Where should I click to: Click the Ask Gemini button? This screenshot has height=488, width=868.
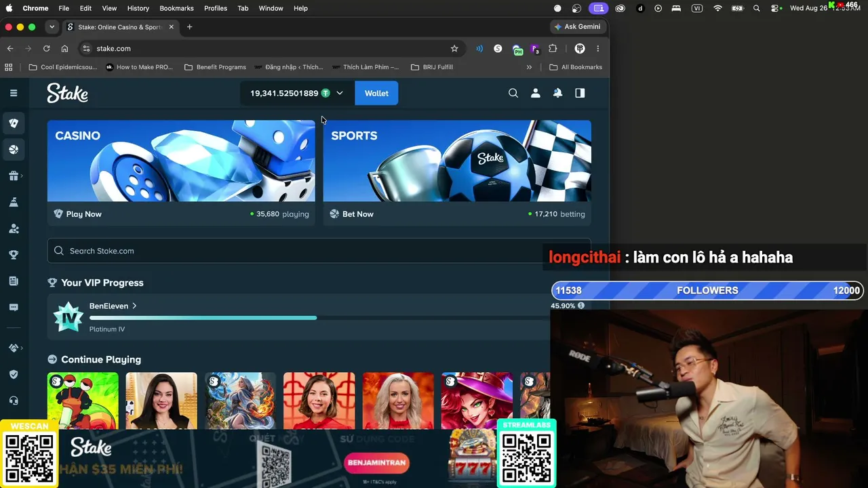[x=577, y=27]
